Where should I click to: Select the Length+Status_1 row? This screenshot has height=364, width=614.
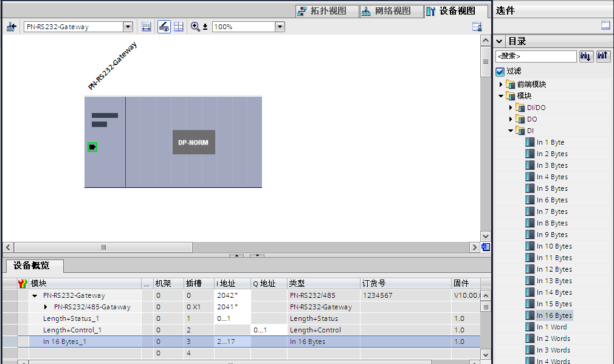(x=241, y=318)
